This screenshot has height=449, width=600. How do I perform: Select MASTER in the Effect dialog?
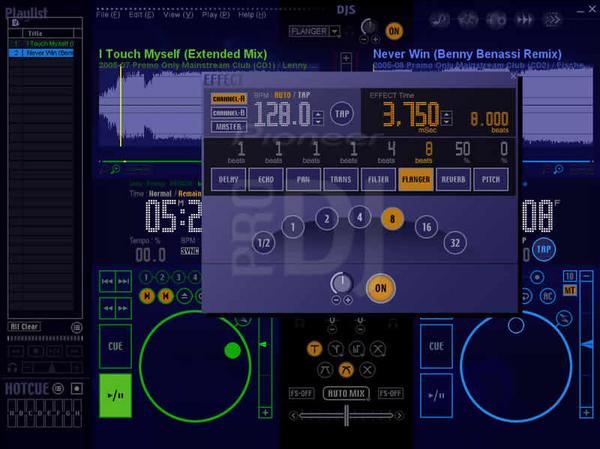click(229, 127)
